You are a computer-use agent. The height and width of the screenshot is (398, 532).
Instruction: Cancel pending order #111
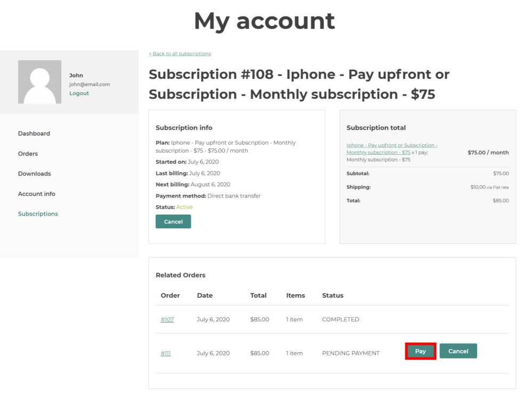point(458,351)
